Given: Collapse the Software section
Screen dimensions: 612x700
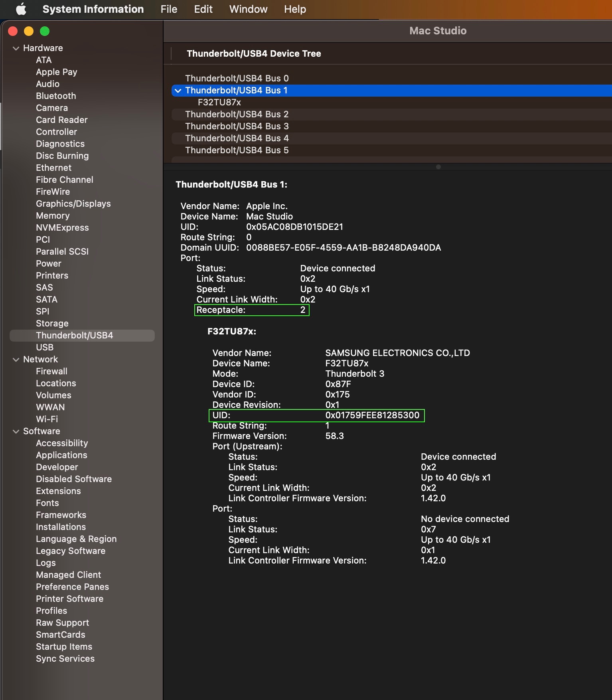Looking at the screenshot, I should click(16, 431).
